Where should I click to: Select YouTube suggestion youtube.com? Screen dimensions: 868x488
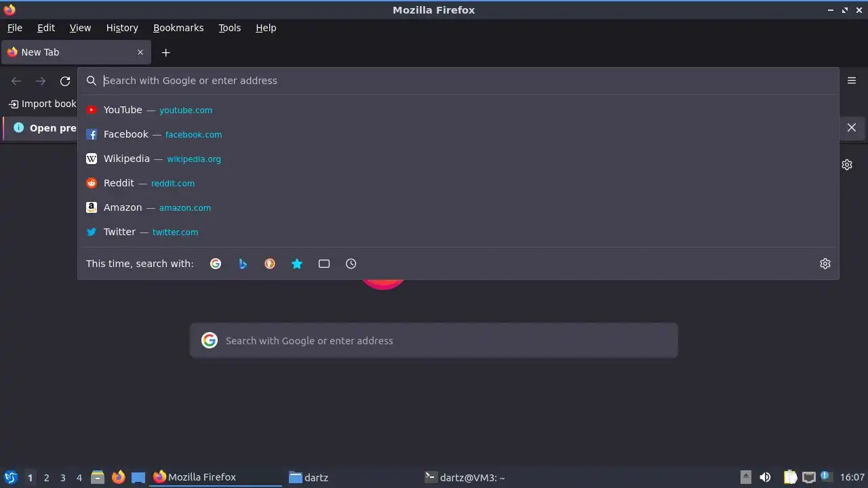tap(458, 110)
